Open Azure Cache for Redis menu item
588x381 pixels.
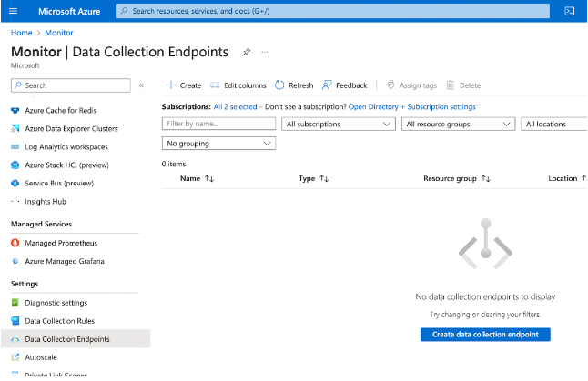coord(61,111)
